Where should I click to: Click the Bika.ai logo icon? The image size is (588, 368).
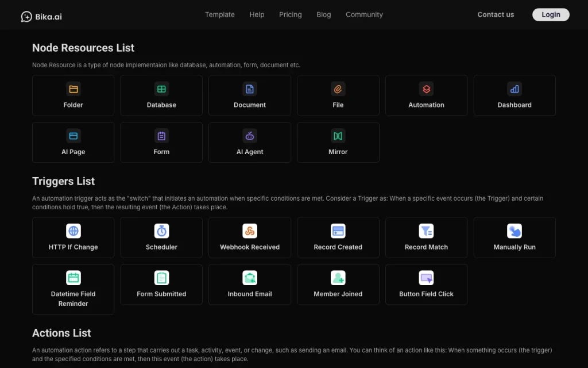(x=26, y=17)
